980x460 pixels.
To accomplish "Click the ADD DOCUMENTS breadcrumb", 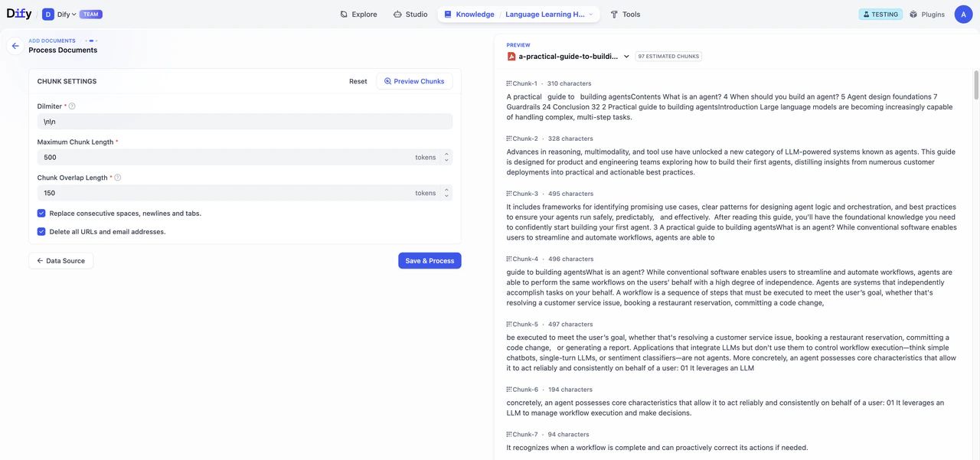I will (x=52, y=41).
